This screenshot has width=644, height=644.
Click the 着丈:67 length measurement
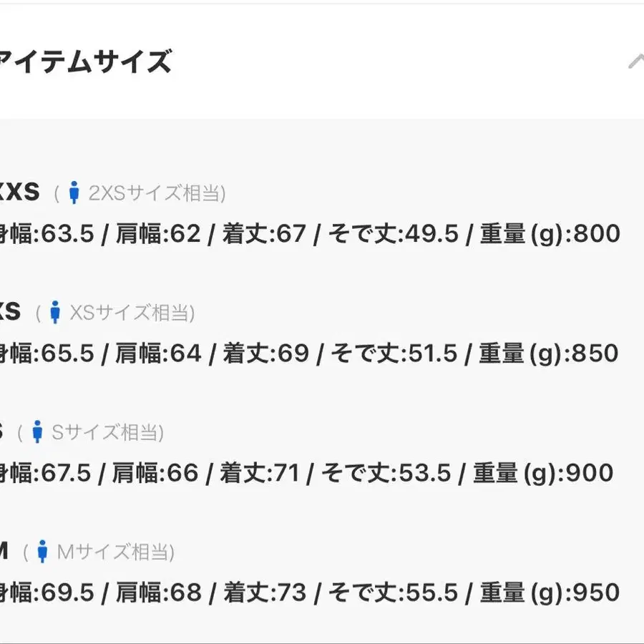[264, 233]
